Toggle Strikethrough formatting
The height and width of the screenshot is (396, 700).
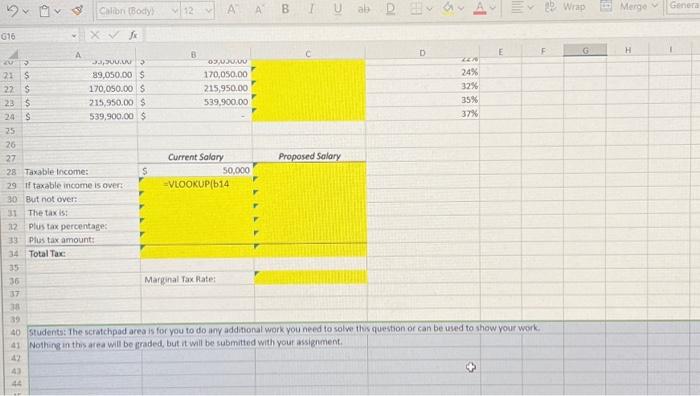[x=364, y=8]
